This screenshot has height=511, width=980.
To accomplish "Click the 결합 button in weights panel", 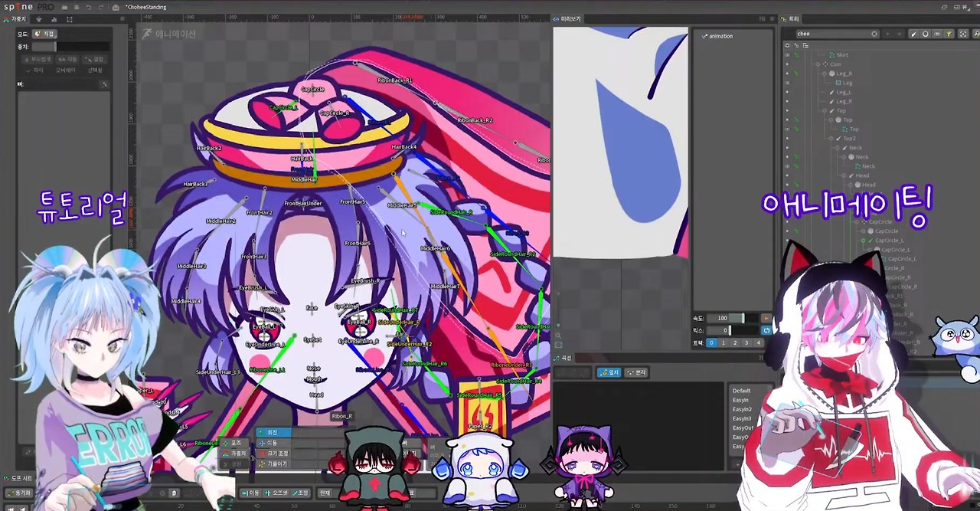I will [x=95, y=59].
